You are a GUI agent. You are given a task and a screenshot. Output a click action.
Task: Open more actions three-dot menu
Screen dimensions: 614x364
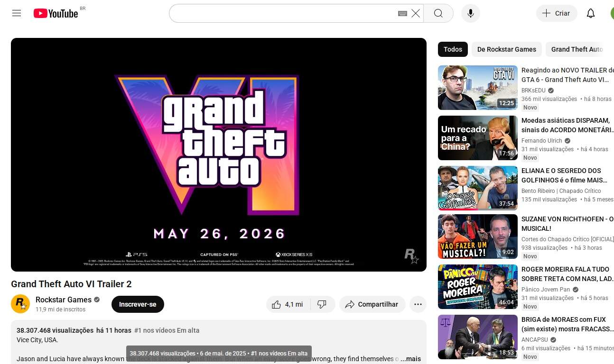418,304
